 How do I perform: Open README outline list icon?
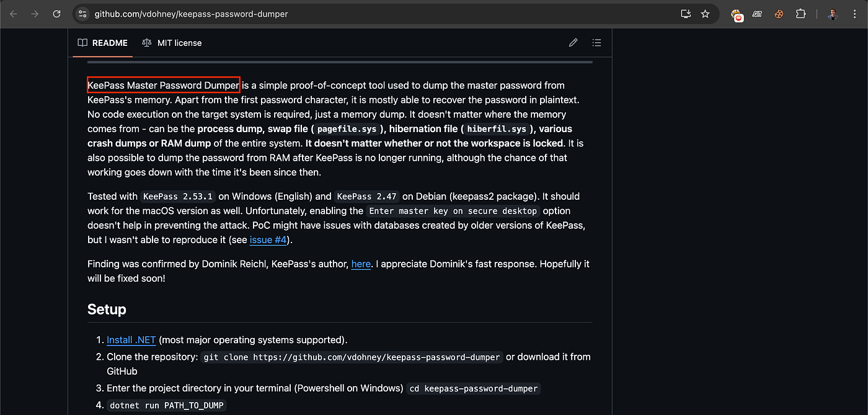[x=596, y=43]
